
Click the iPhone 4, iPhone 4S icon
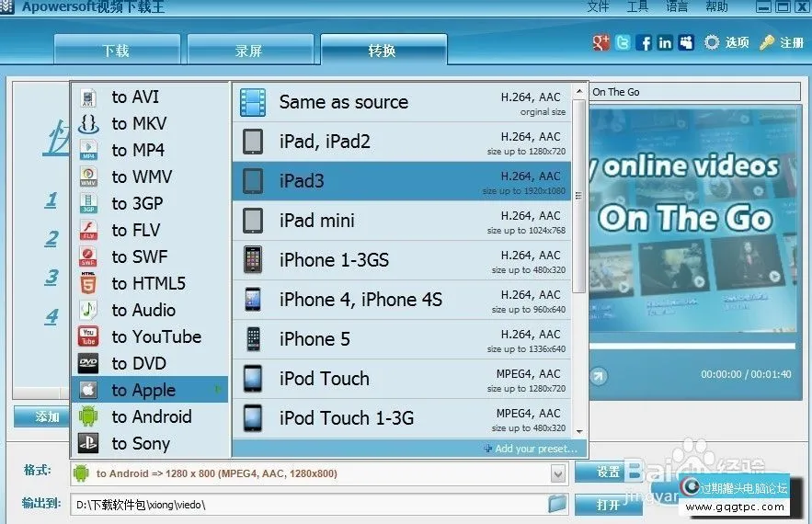click(x=253, y=300)
